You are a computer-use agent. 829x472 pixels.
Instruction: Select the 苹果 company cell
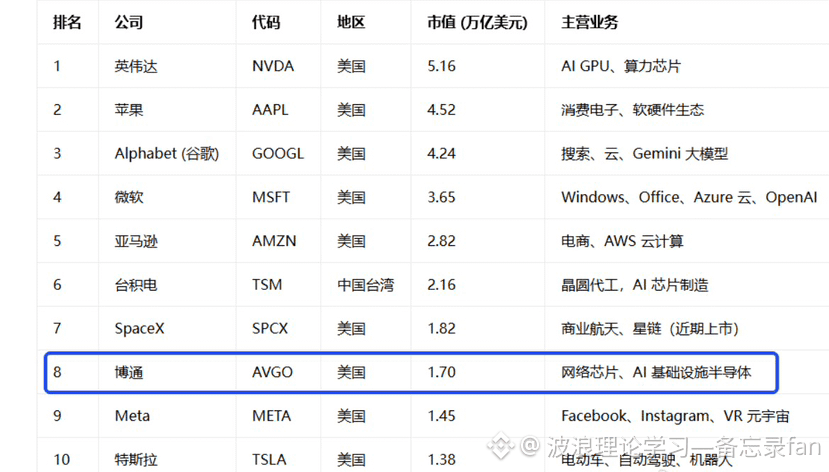pyautogui.click(x=129, y=110)
